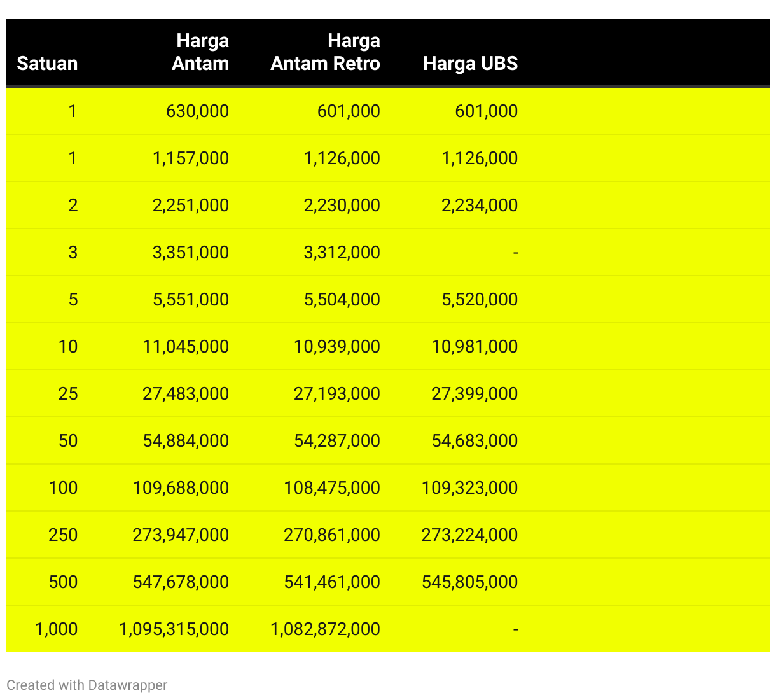This screenshot has width=776, height=700.
Task: Select the Antam Retro price 54,287,000
Action: coord(337,441)
